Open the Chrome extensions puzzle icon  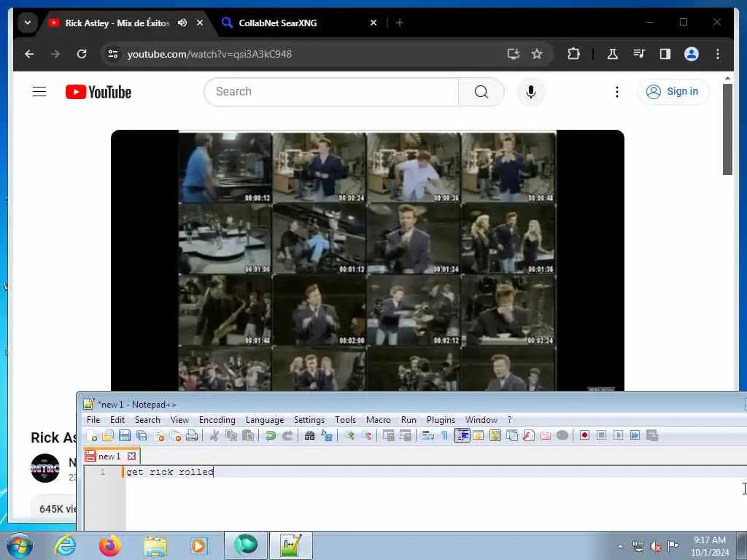click(x=573, y=54)
